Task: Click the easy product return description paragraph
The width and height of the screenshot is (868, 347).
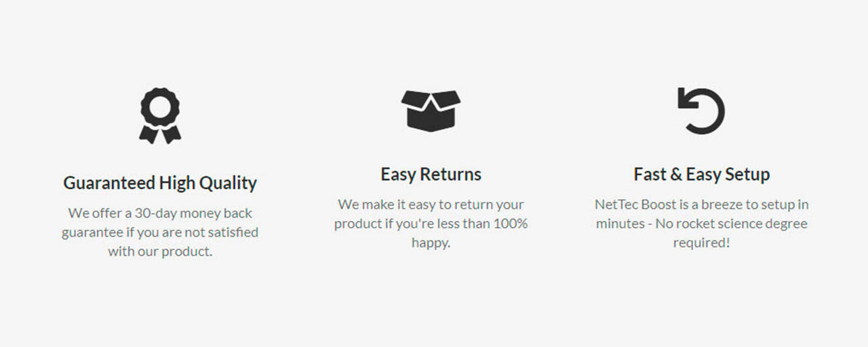Action: 431,223
